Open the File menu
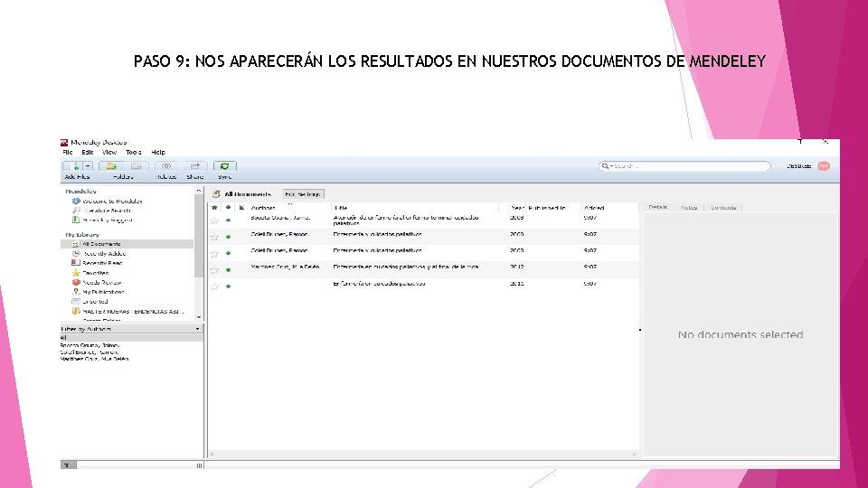The image size is (868, 488). coord(68,152)
